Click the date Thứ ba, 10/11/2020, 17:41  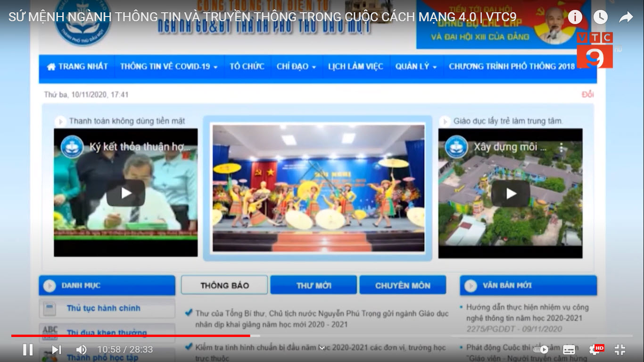point(86,94)
